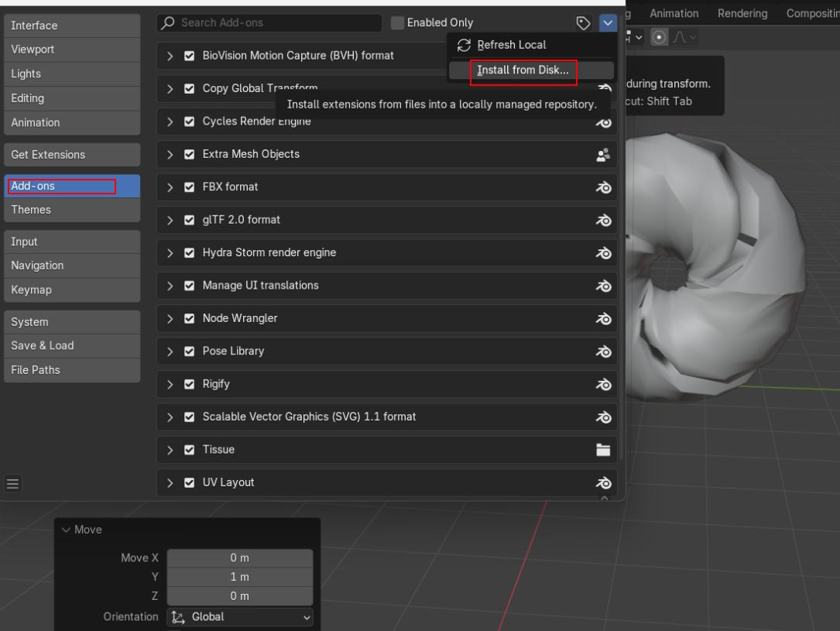Click the Blender icon on UV Layout row

[x=603, y=483]
